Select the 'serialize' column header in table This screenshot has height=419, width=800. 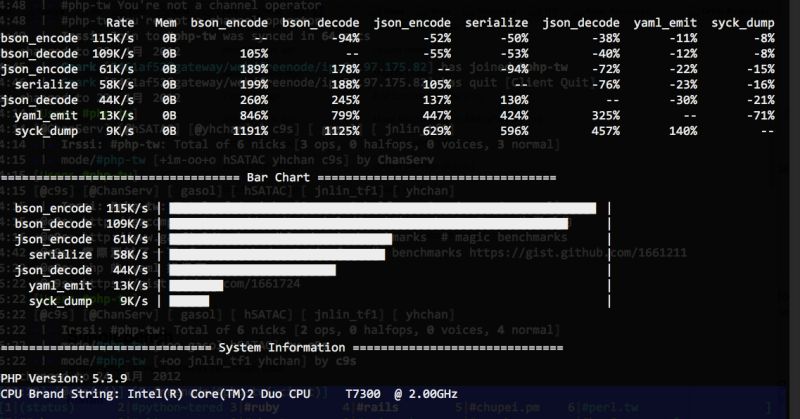point(496,23)
